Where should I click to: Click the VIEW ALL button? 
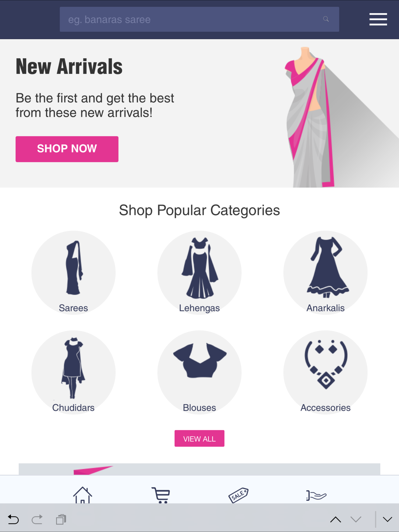(x=199, y=439)
